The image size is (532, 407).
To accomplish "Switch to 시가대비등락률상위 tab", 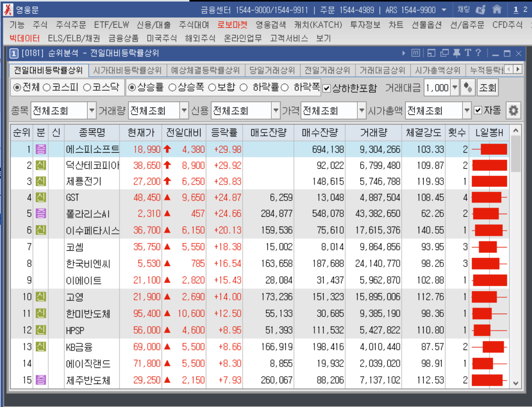I will click(x=127, y=71).
